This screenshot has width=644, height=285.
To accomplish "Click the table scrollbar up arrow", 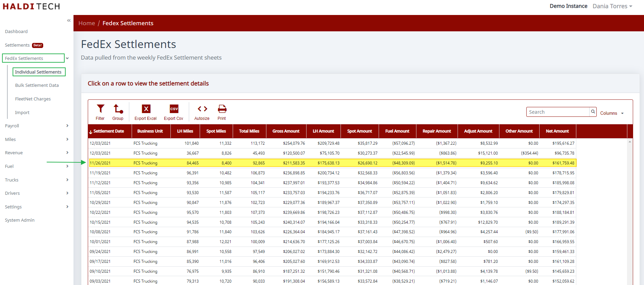I will click(630, 142).
